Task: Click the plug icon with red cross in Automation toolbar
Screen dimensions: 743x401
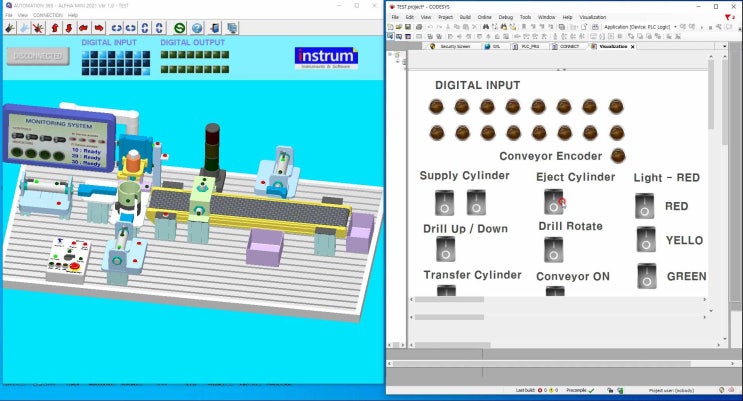Action: coord(38,28)
